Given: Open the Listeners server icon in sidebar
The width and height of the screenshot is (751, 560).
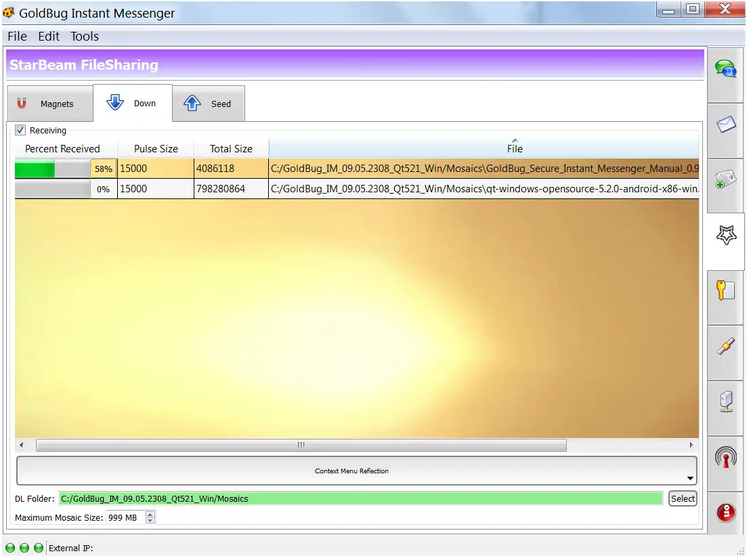Looking at the screenshot, I should point(726,402).
